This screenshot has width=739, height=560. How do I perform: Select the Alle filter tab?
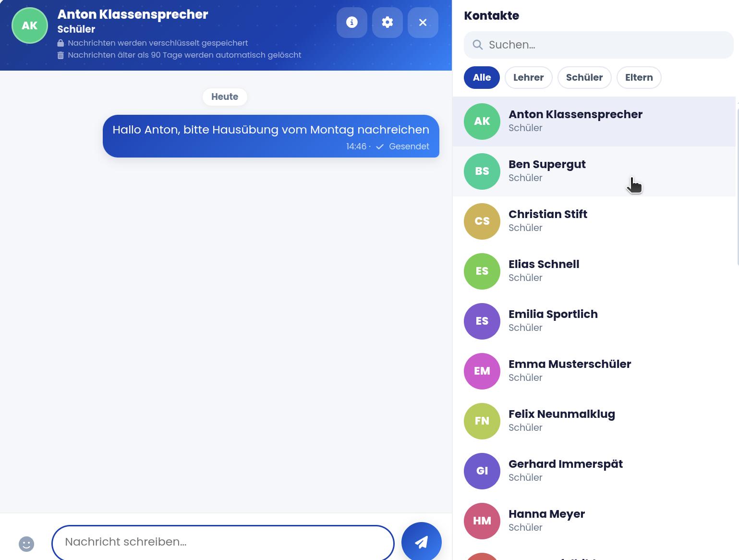click(482, 77)
